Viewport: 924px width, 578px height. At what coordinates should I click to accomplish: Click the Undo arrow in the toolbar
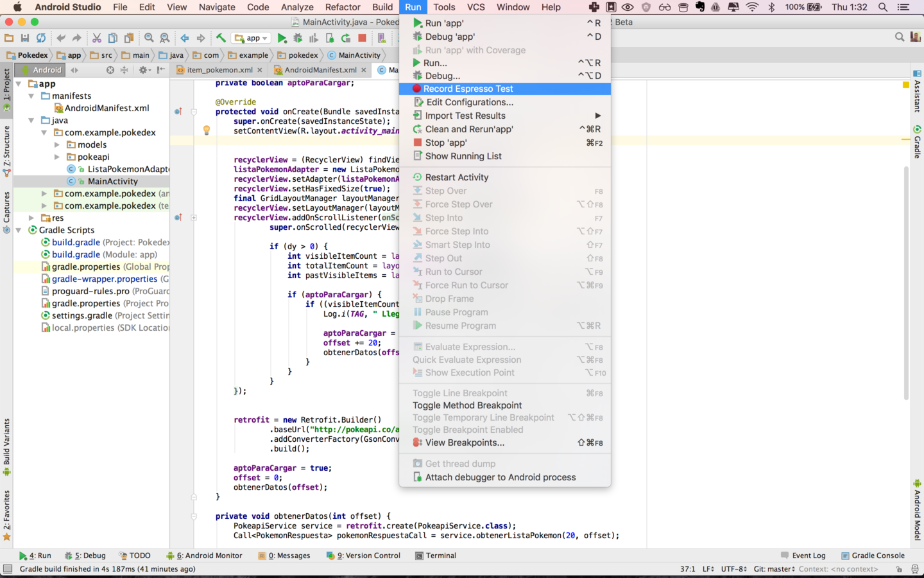(61, 38)
